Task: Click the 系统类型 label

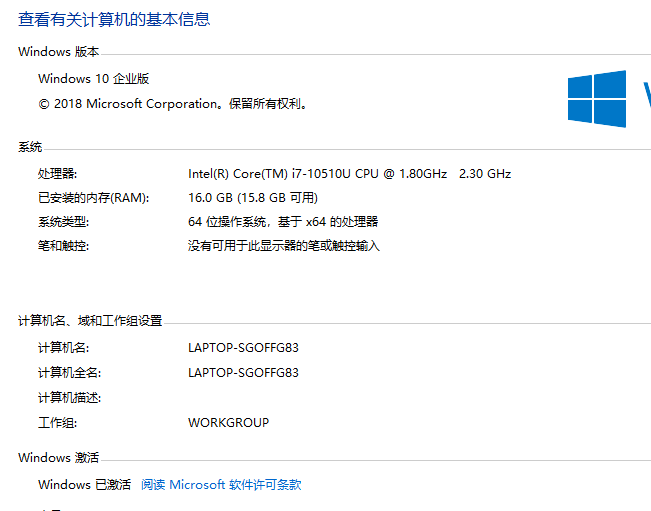Action: click(x=63, y=222)
